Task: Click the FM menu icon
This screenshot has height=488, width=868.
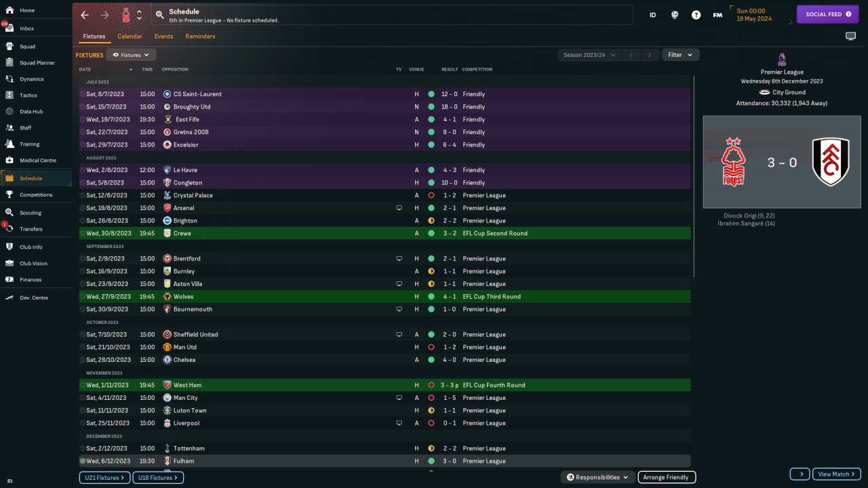Action: 717,14
